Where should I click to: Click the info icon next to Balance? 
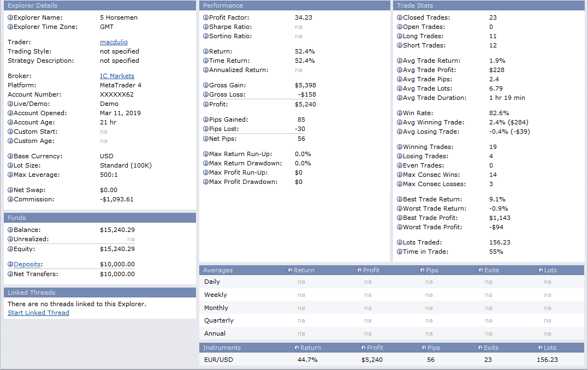point(10,230)
